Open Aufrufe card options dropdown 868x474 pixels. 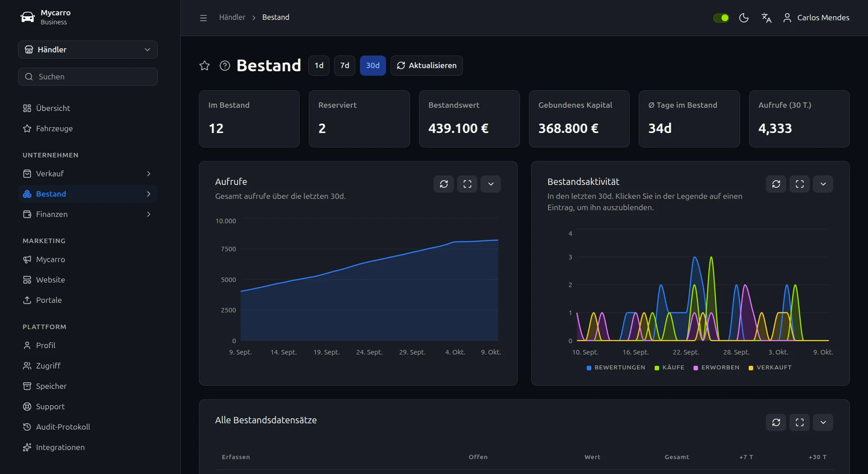(491, 184)
